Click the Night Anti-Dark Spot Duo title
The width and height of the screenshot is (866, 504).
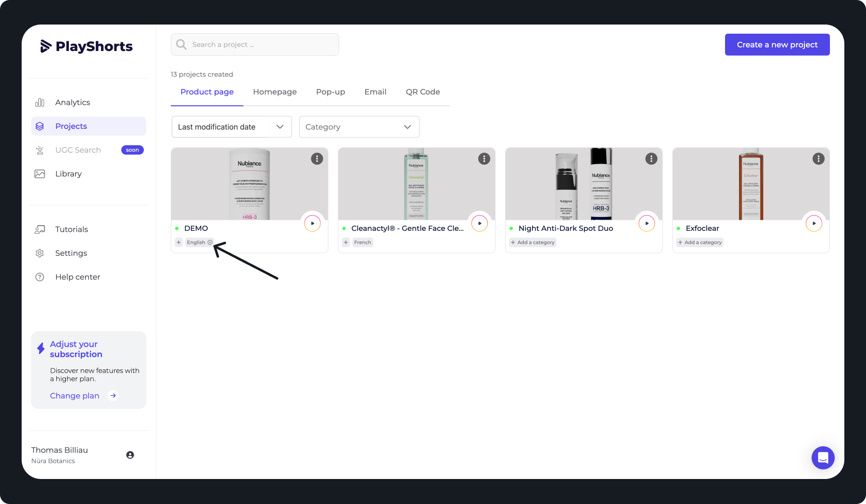(566, 228)
